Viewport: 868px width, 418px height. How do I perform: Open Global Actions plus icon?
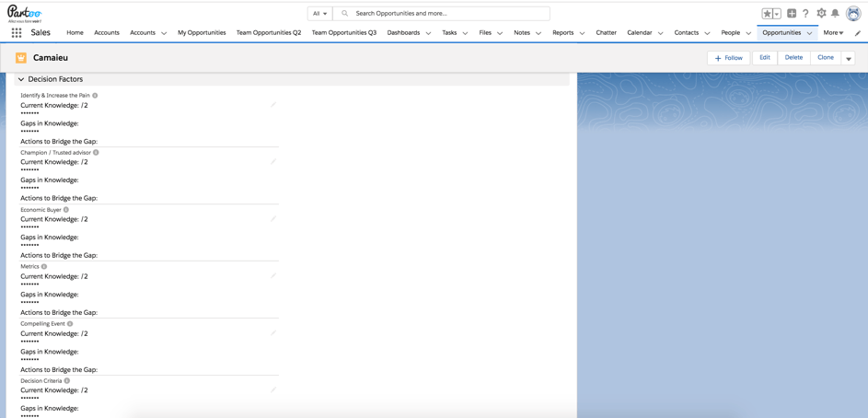pyautogui.click(x=792, y=13)
